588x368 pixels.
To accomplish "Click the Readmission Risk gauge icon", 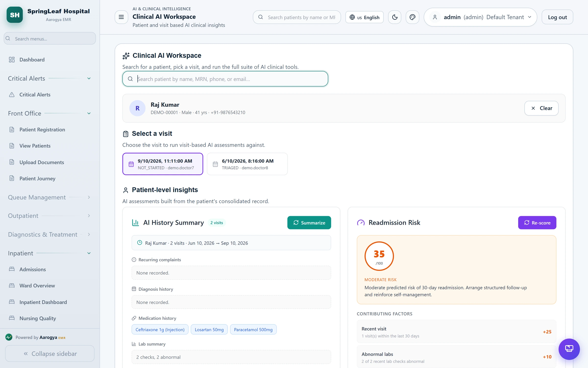I will tap(361, 223).
